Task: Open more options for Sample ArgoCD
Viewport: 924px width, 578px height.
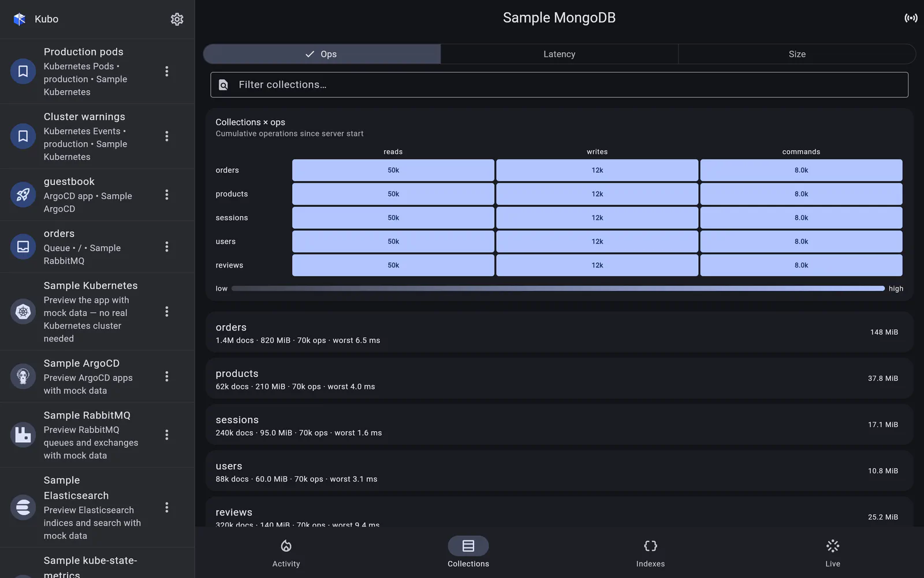Action: pyautogui.click(x=167, y=376)
